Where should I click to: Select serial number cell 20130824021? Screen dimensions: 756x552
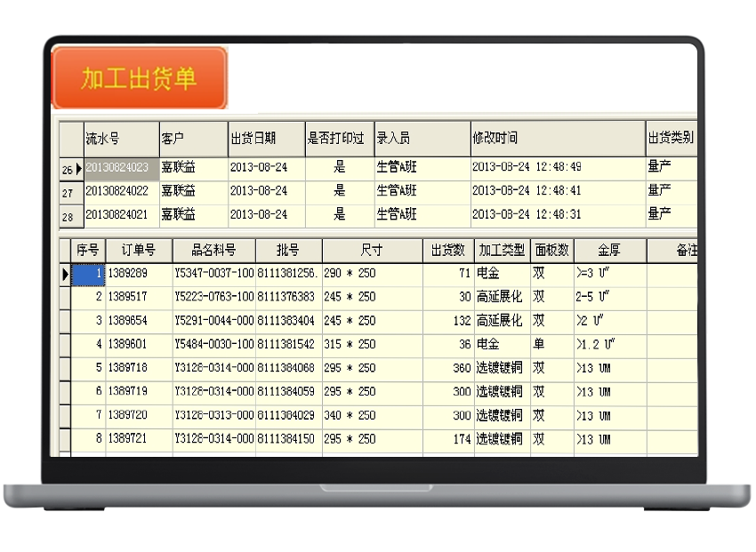tap(121, 214)
